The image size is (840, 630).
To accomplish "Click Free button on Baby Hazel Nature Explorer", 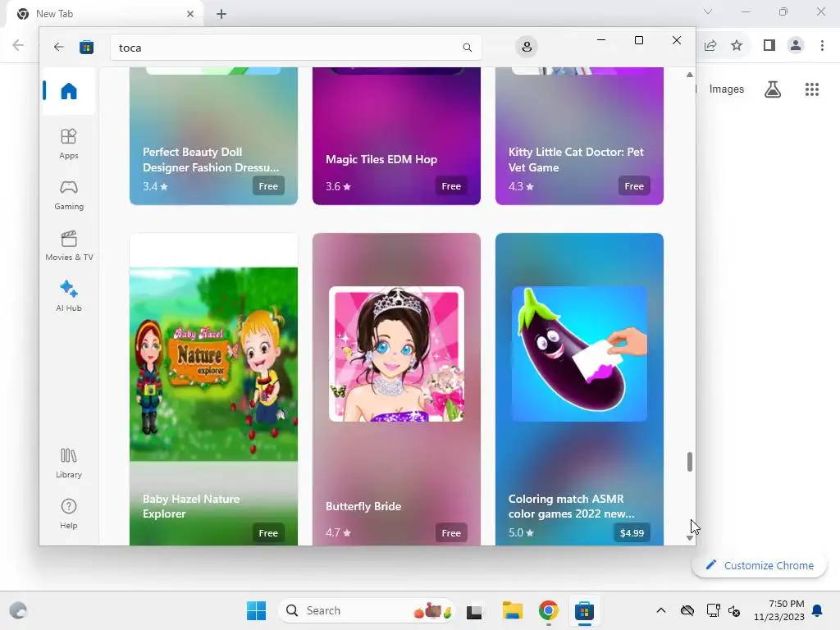I will (x=268, y=533).
